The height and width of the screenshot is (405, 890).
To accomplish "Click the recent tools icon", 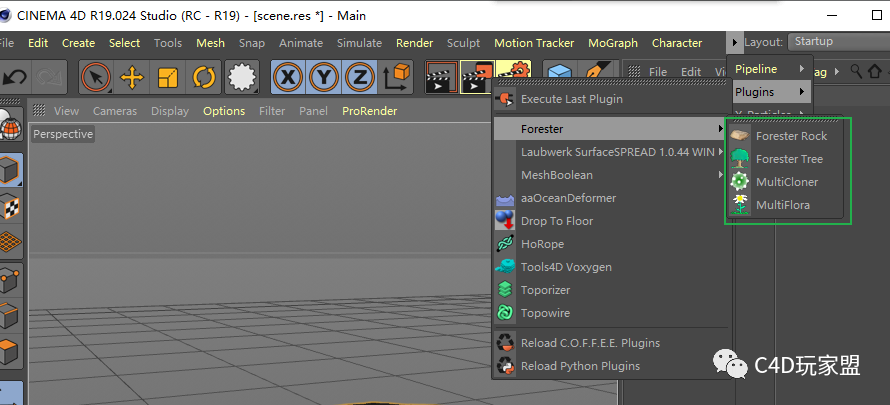I will coord(242,77).
